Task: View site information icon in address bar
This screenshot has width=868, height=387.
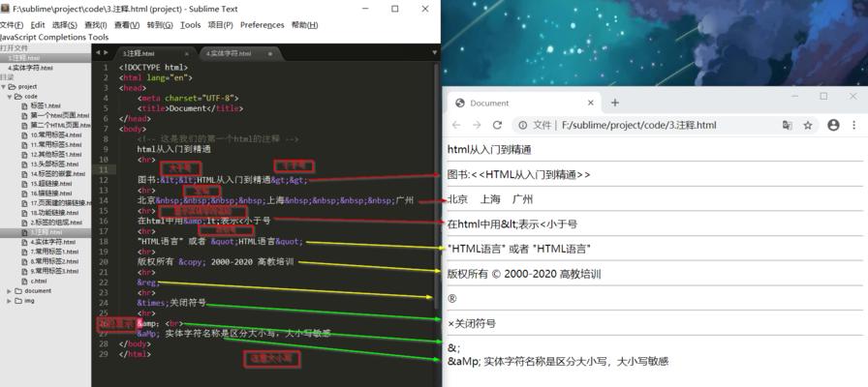Action: tap(522, 126)
